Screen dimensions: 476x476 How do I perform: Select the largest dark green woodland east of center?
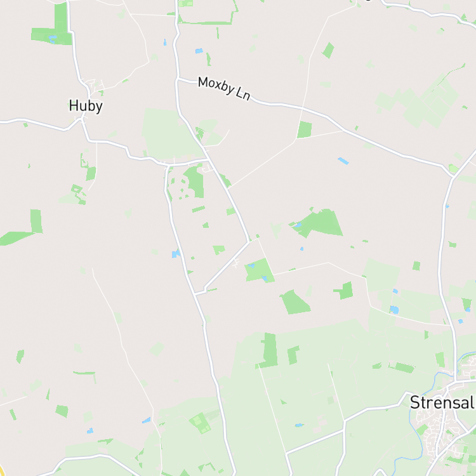tap(319, 223)
